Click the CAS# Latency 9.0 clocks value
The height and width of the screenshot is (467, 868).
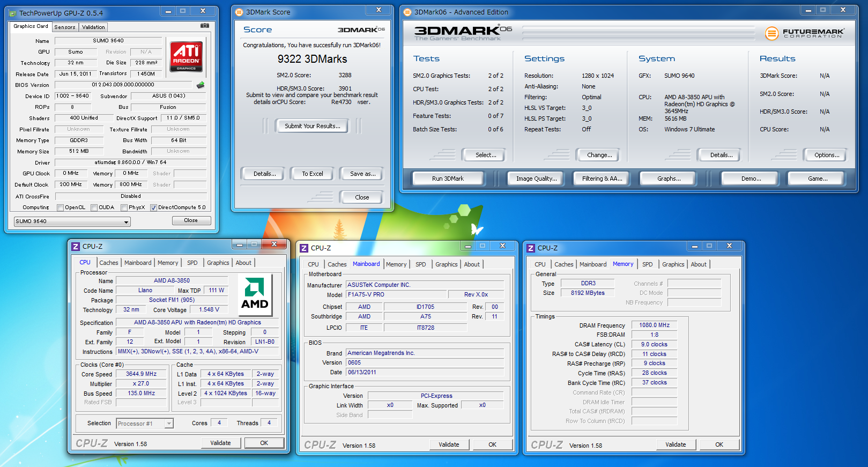[x=654, y=344]
